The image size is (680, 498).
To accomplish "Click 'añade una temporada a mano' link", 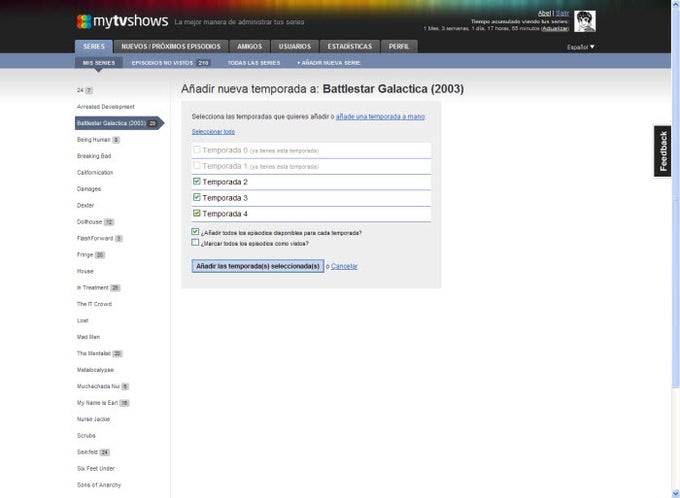I will tap(380, 117).
